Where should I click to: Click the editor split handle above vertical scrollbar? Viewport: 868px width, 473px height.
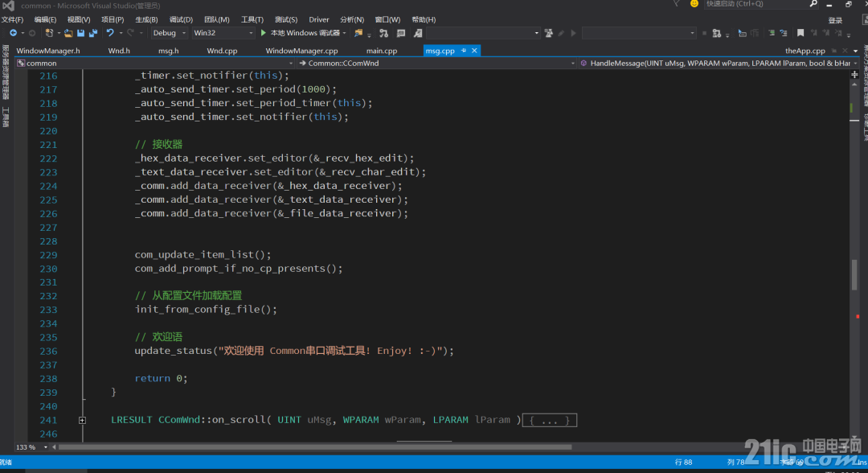[x=854, y=74]
